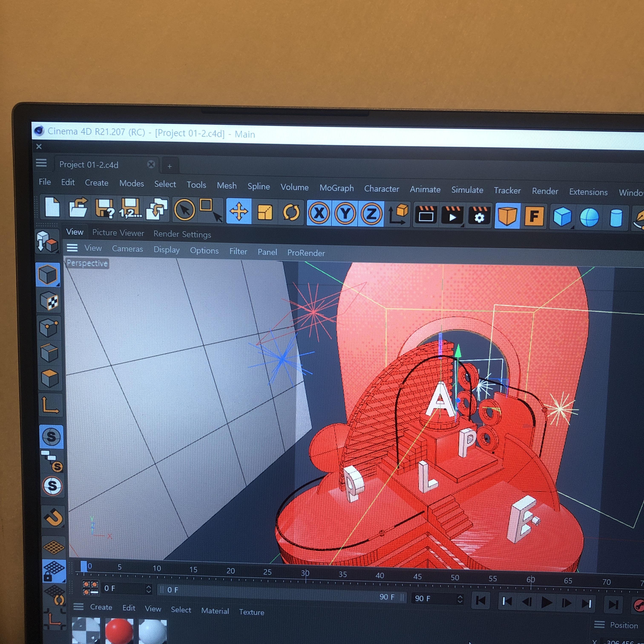
Task: Add a new project tab
Action: click(x=169, y=166)
